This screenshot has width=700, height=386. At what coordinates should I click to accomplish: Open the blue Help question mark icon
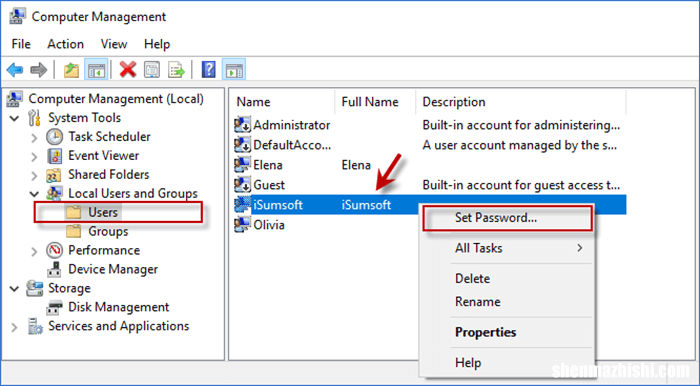[208, 70]
